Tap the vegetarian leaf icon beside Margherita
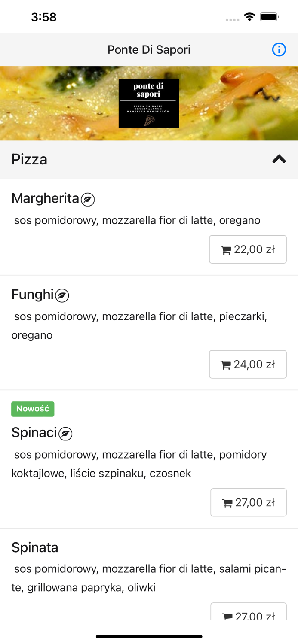The width and height of the screenshot is (298, 644). (x=88, y=200)
